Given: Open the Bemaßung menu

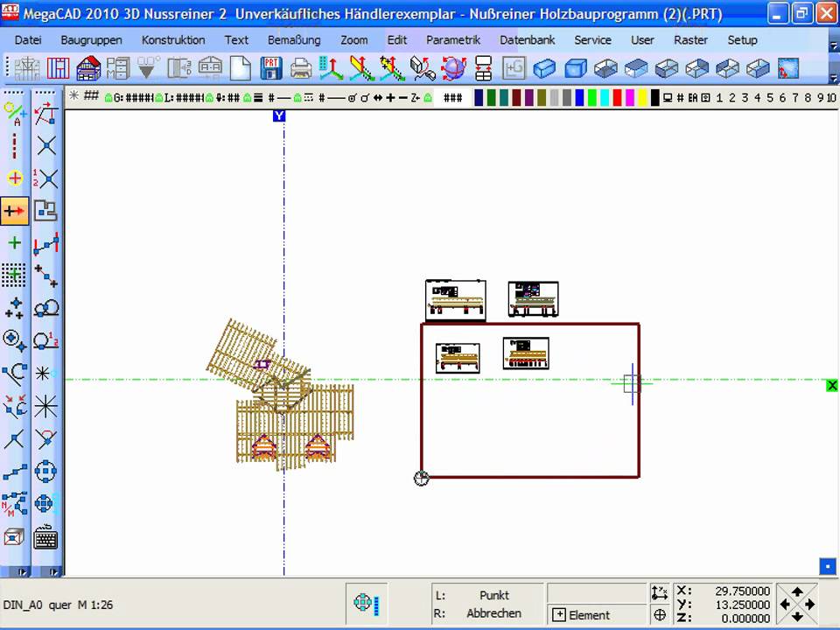Looking at the screenshot, I should pyautogui.click(x=294, y=40).
